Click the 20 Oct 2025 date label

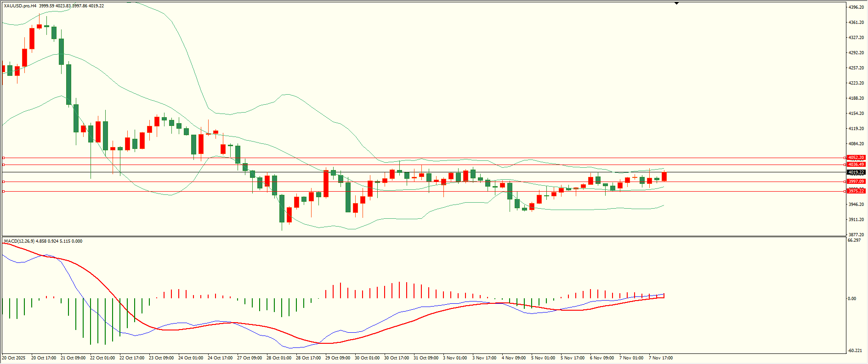[14, 358]
